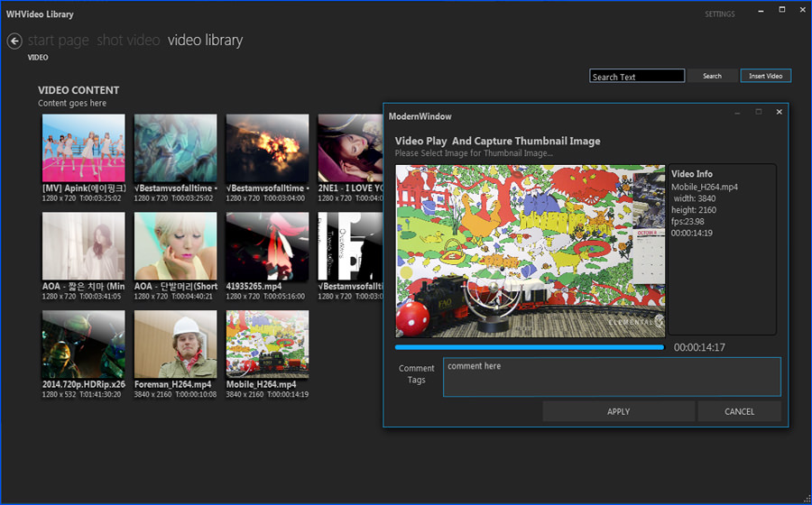This screenshot has height=505, width=812.
Task: Maximize the ModernWindow dialog
Action: tap(758, 112)
